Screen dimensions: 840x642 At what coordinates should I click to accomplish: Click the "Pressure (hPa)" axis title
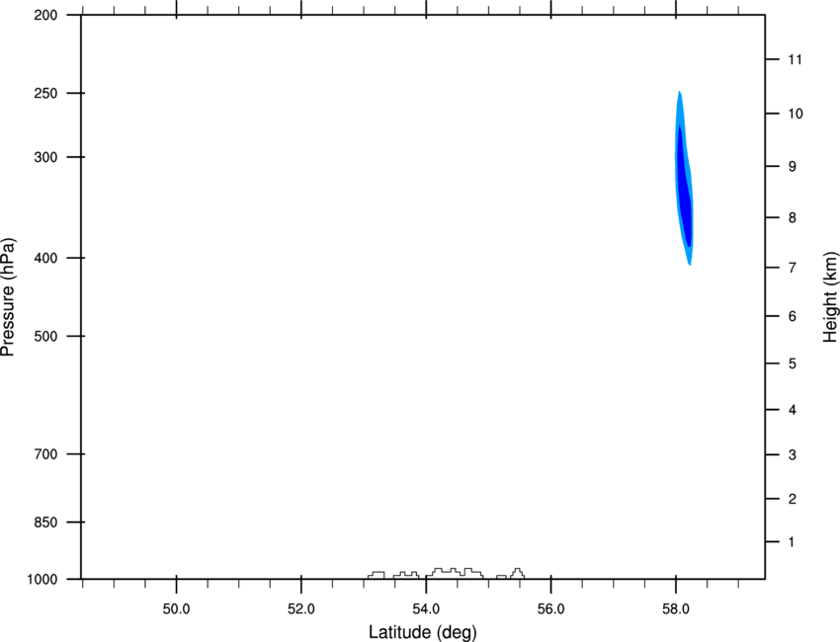click(x=8, y=297)
